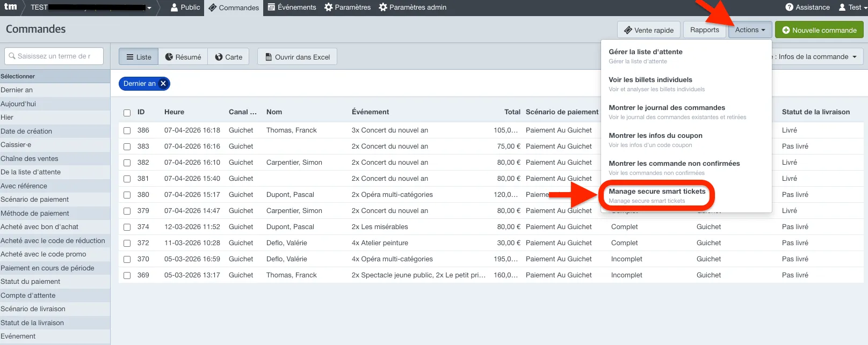
Task: Select Liste view with lines icon
Action: click(x=139, y=57)
